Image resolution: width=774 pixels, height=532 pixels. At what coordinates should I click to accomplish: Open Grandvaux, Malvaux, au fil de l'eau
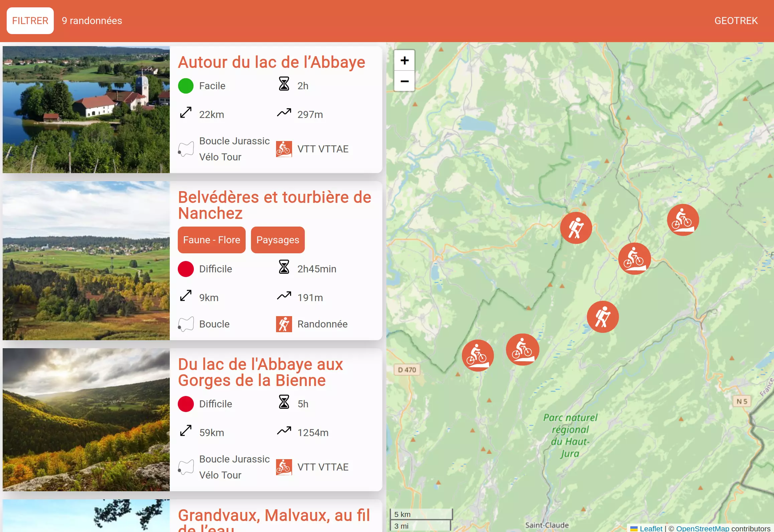click(x=274, y=520)
